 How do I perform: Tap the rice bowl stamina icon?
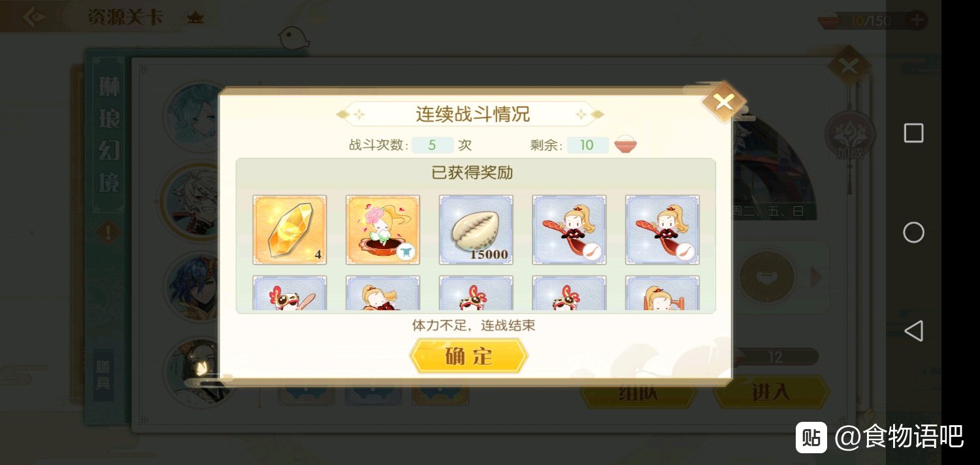click(625, 145)
